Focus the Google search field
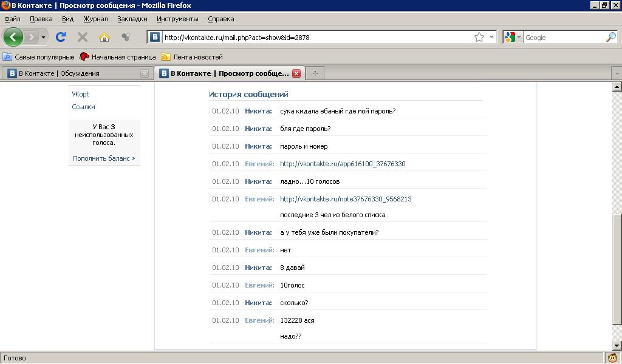The image size is (622, 364). pos(564,38)
